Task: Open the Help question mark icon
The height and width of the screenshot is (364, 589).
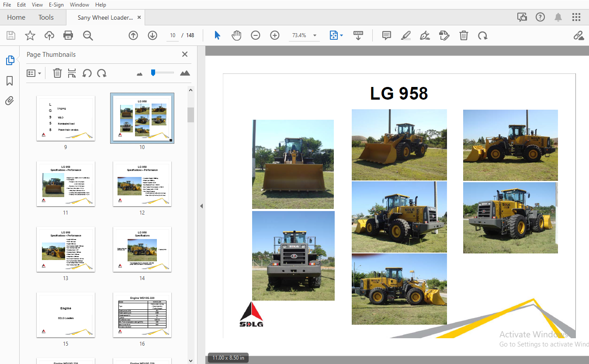Action: tap(540, 17)
